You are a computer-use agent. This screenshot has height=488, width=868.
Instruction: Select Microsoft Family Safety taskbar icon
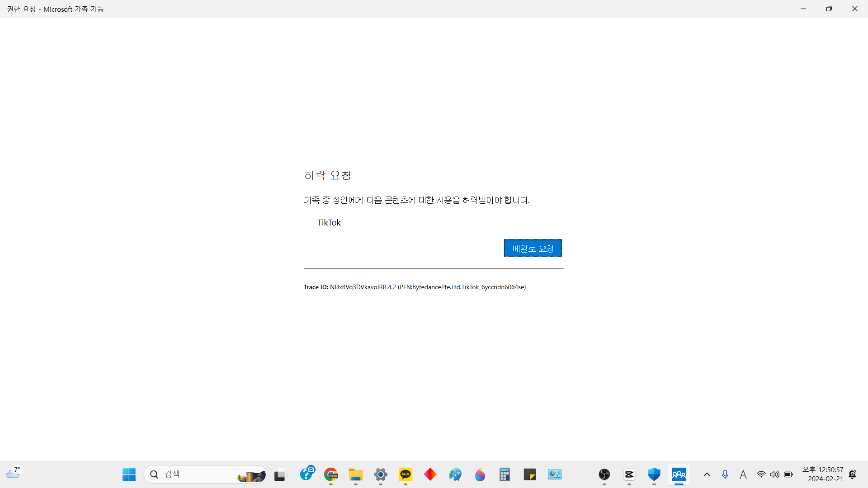pos(679,474)
